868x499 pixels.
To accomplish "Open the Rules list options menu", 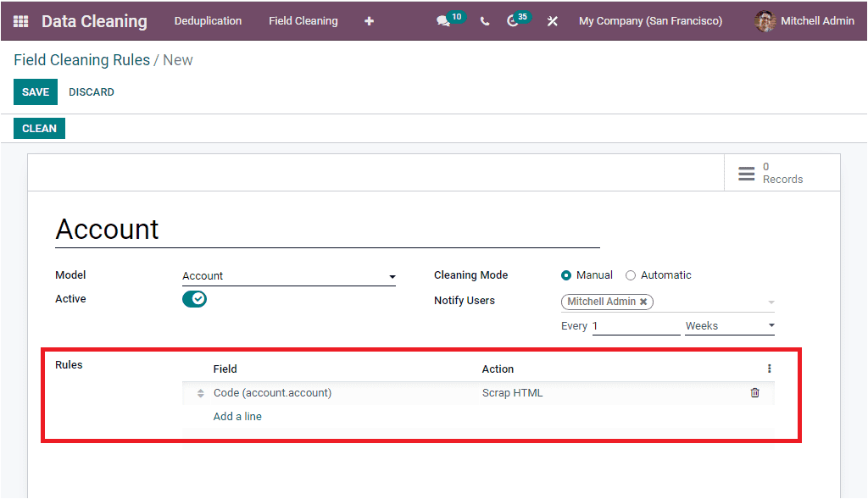I will [x=769, y=368].
